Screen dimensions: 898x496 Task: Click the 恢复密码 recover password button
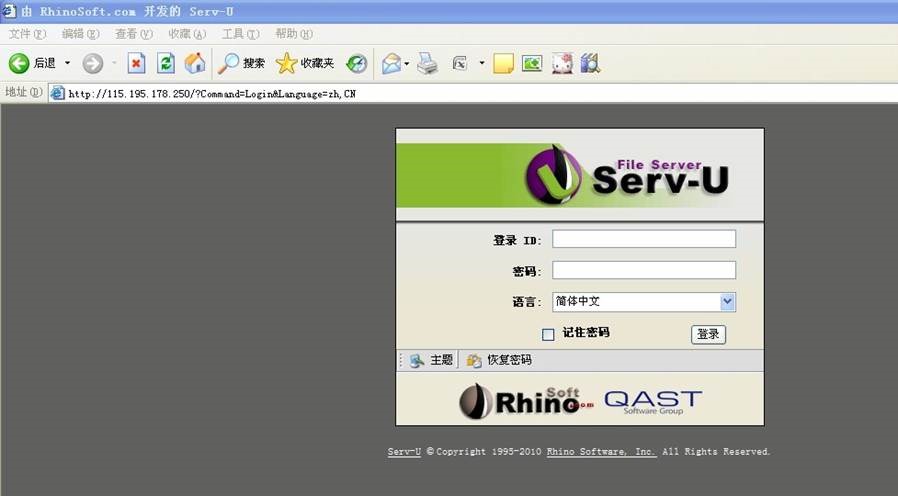(x=498, y=360)
